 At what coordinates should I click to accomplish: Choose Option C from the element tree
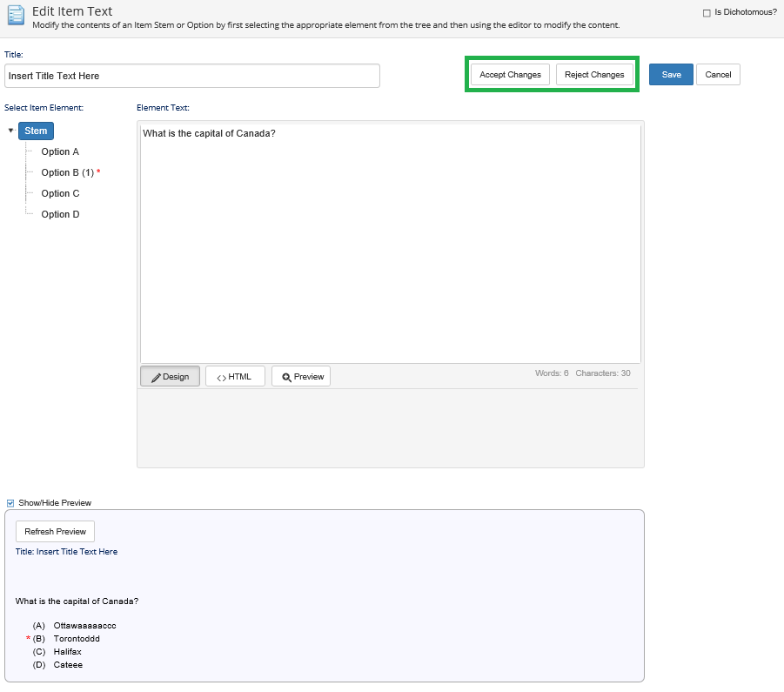click(60, 193)
